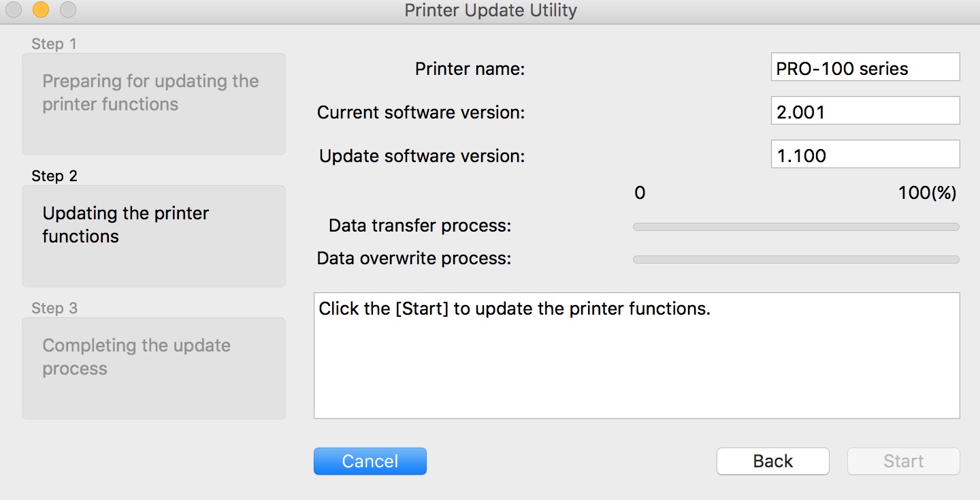
Task: Select the Step 3 completing panel
Action: coord(153,368)
